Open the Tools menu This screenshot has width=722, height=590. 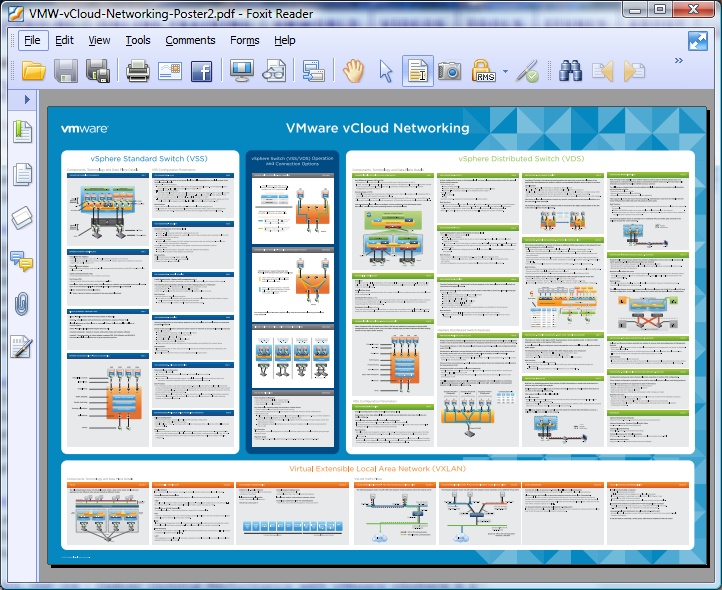[138, 41]
